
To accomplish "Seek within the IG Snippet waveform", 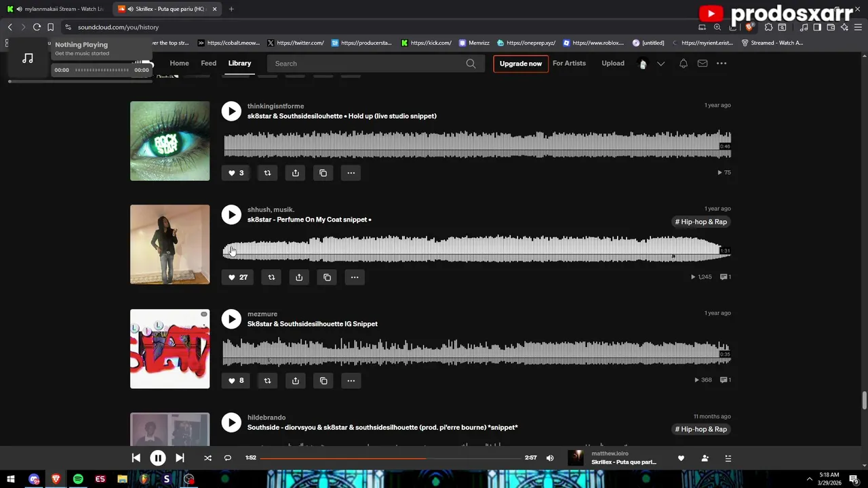I will point(477,352).
